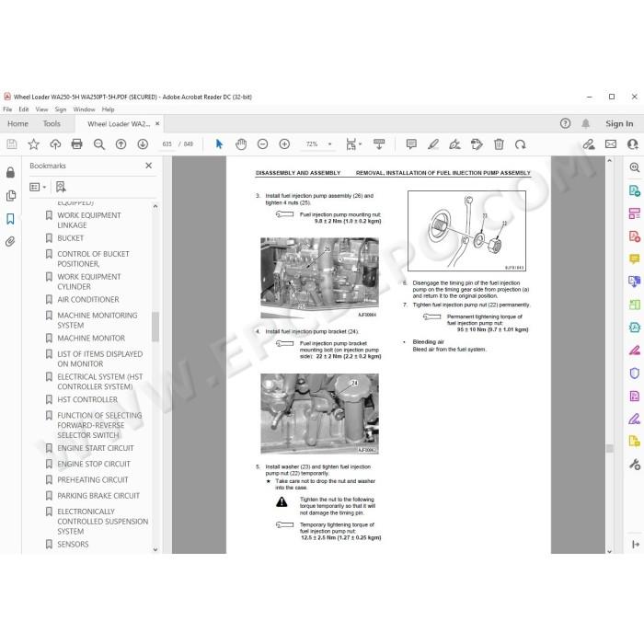Open the comment tool in right pane
The image size is (644, 644).
click(x=635, y=259)
